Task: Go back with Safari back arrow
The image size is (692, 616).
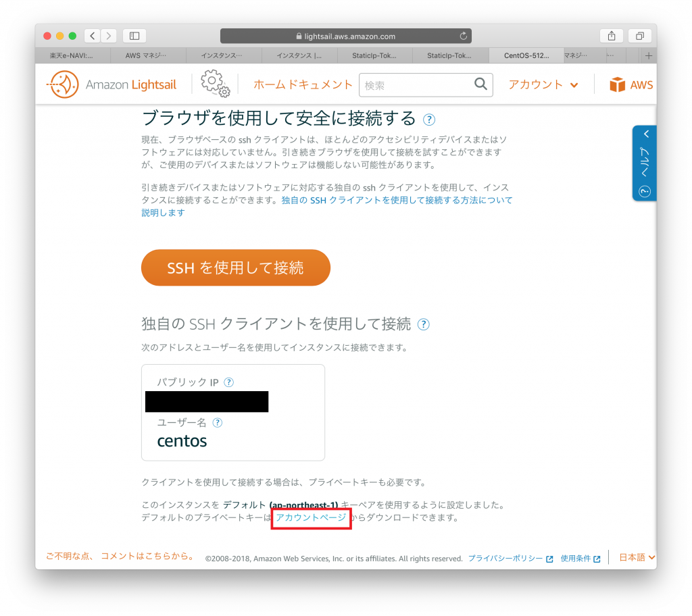Action: [92, 36]
